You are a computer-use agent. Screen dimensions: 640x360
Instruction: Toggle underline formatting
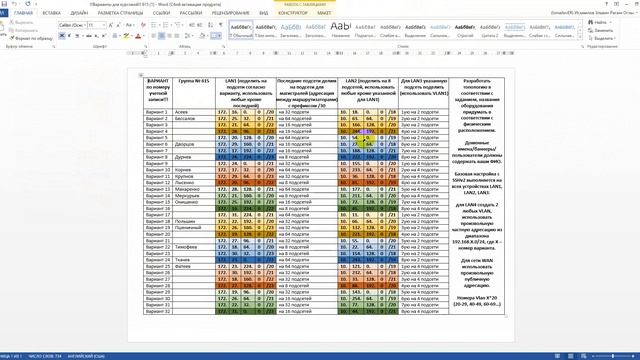77,36
